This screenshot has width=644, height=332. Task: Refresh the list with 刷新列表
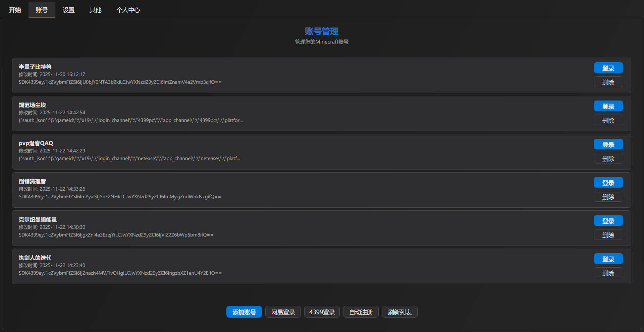[399, 312]
